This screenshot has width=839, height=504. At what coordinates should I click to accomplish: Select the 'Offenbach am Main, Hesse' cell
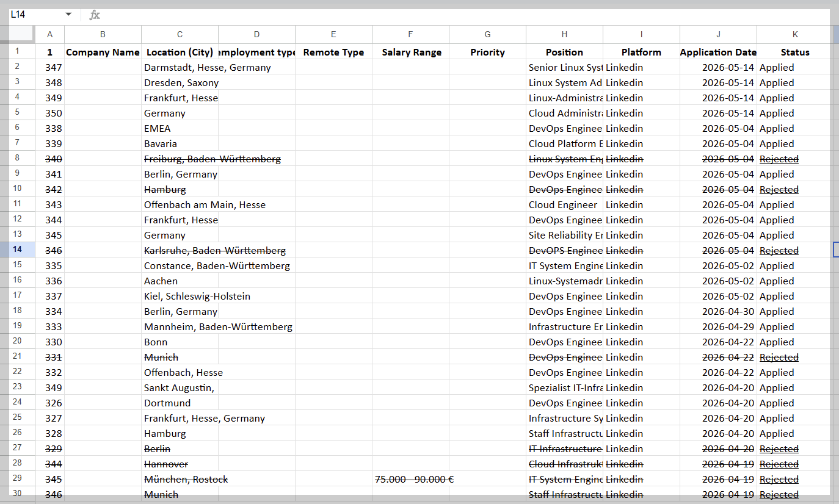(x=180, y=204)
